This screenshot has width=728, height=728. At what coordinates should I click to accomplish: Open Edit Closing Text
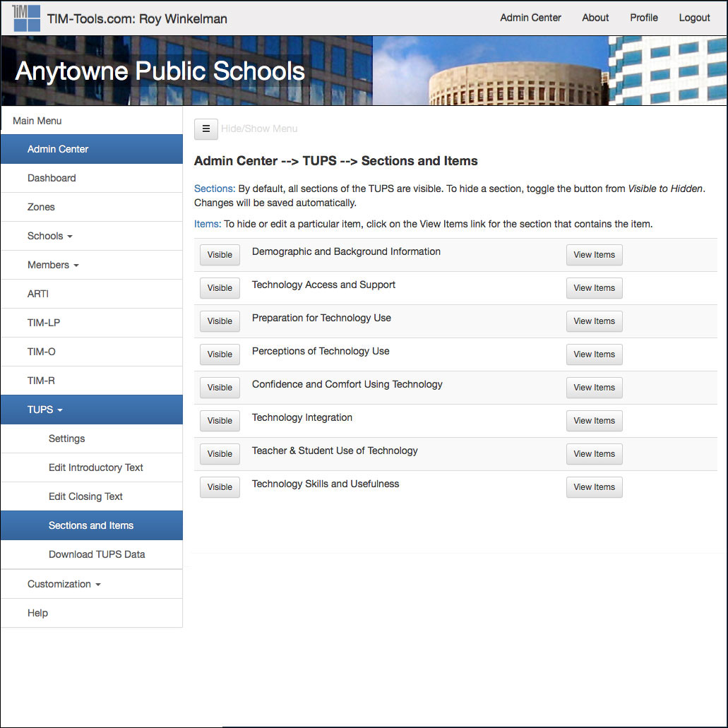coord(92,496)
